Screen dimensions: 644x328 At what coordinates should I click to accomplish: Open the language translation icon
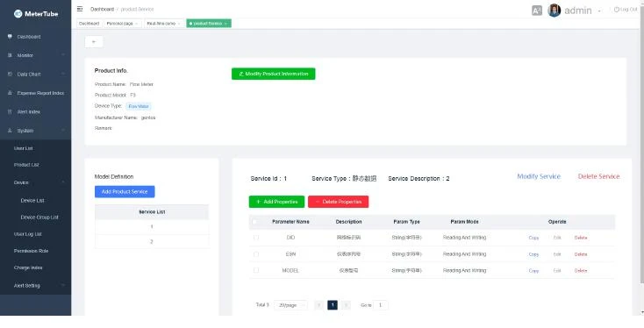pyautogui.click(x=536, y=11)
